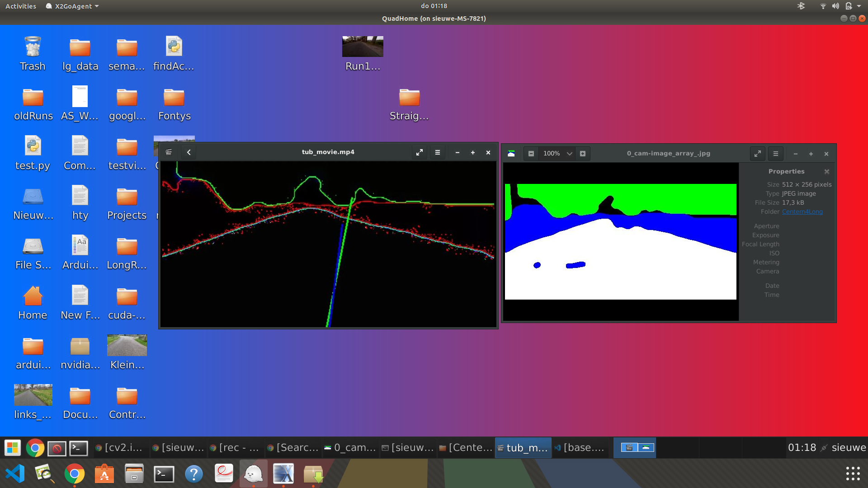
Task: Go back using the video player's arrow
Action: pyautogui.click(x=189, y=152)
